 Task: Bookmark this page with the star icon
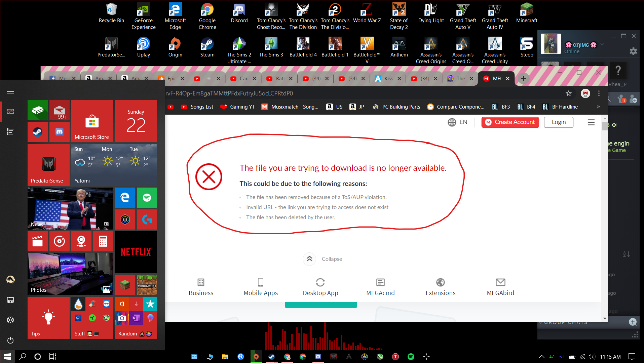point(568,93)
